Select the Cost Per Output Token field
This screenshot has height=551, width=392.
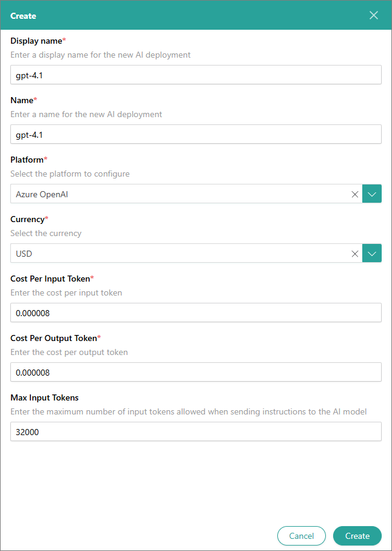click(x=195, y=372)
